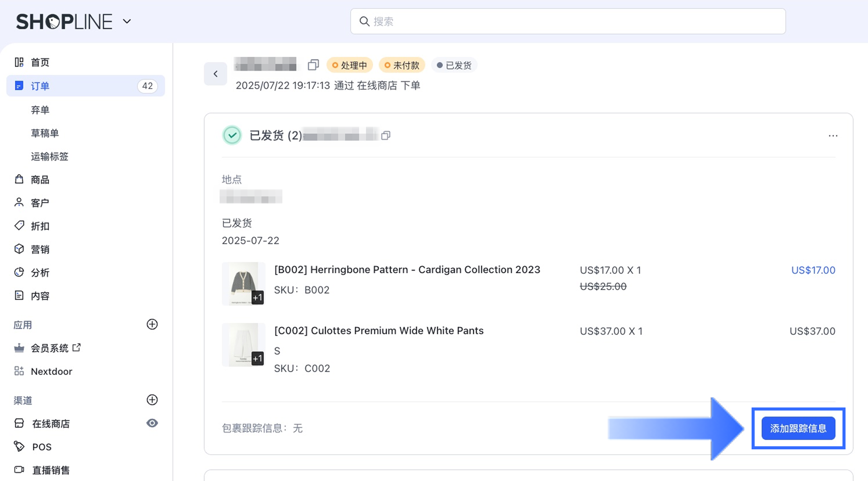Click the green shipped checkmark icon
Screen dimensions: 868x481
tap(232, 135)
